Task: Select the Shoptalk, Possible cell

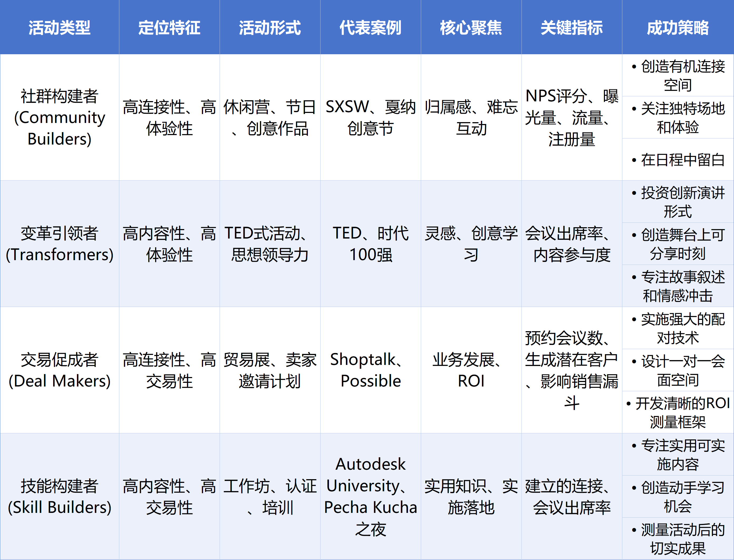Action: [x=370, y=370]
